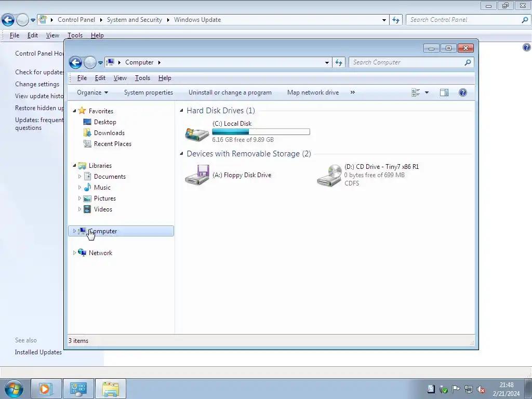Screen dimensions: 532x399
Task: Click System properties button
Action: click(149, 92)
